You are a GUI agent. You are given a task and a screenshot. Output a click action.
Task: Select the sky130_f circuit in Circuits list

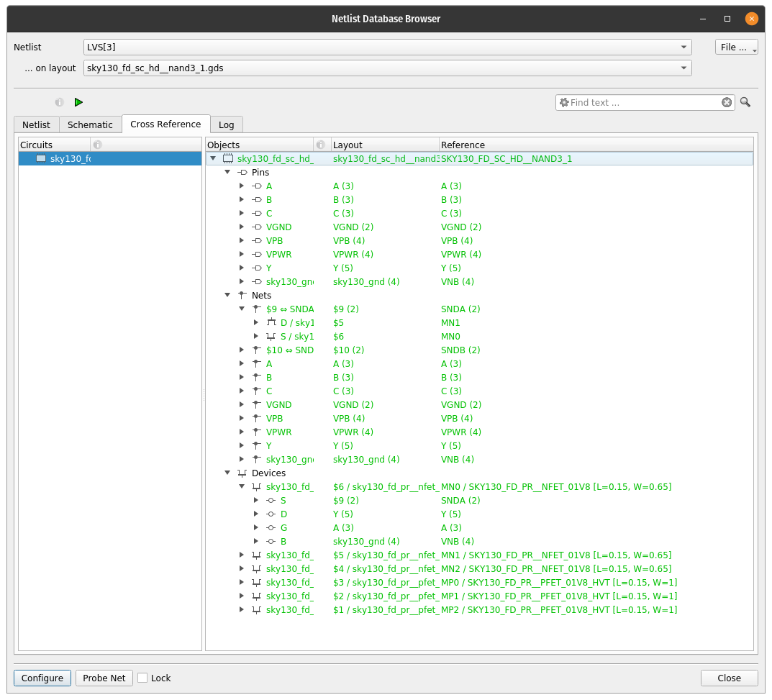click(x=110, y=158)
